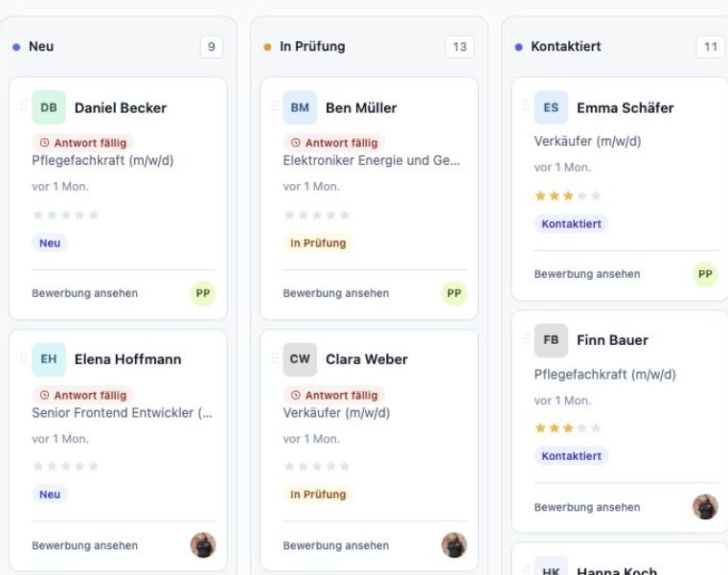728x575 pixels.
Task: Click Kontaktiert tag on Emma Schäfer card
Action: [571, 224]
